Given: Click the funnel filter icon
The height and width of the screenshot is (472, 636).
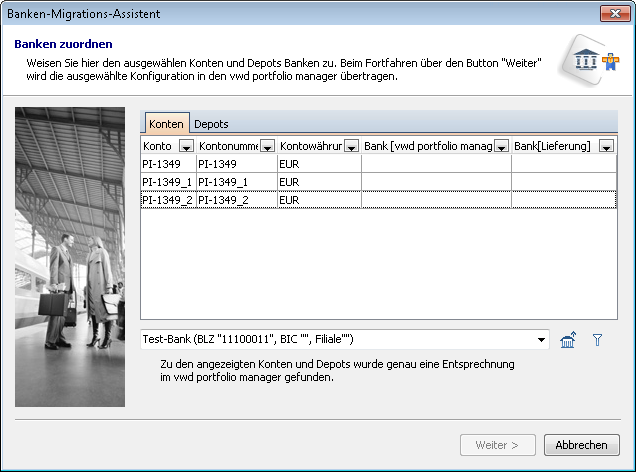Looking at the screenshot, I should click(x=597, y=340).
